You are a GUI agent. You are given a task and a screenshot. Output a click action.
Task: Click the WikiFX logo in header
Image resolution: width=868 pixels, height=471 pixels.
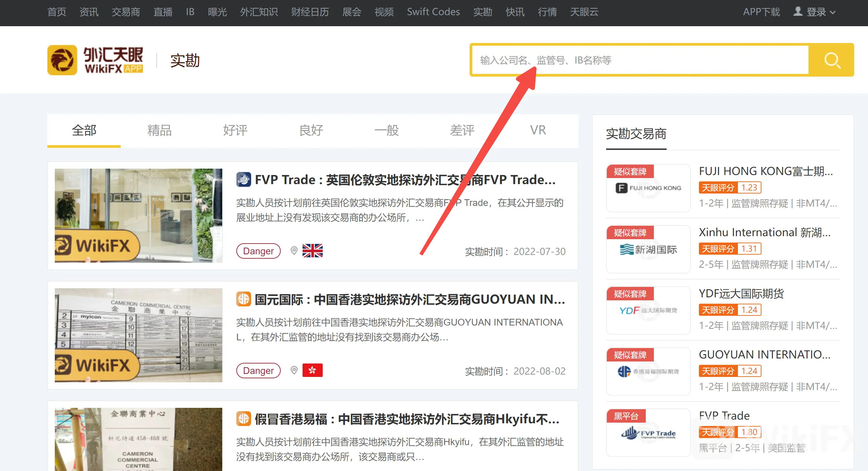point(95,60)
